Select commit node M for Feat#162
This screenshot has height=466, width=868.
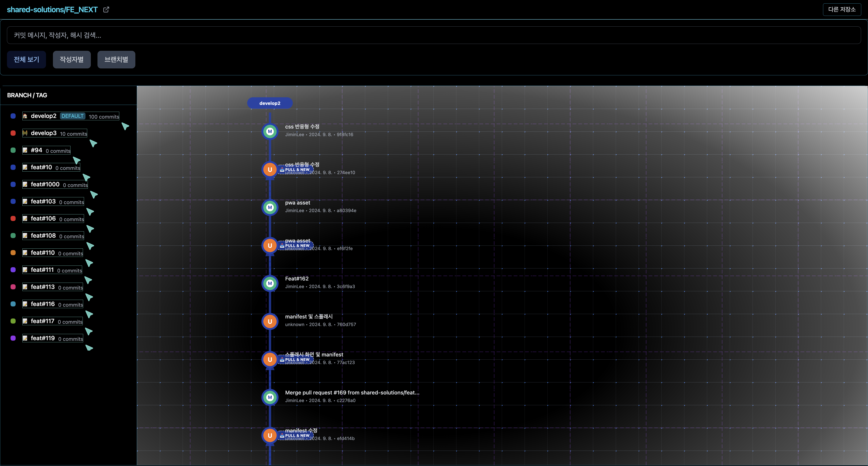click(270, 283)
